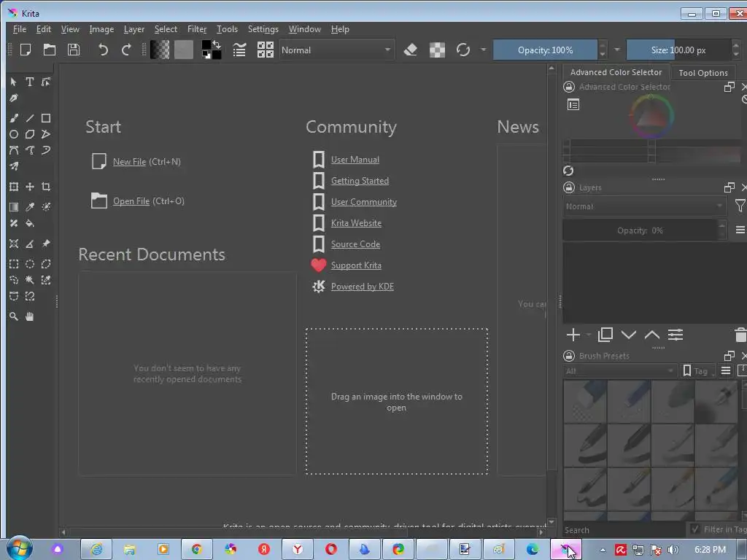Screen dimensions: 747x560
Task: Toggle the Filter in Tag checkbox
Action: (x=695, y=529)
